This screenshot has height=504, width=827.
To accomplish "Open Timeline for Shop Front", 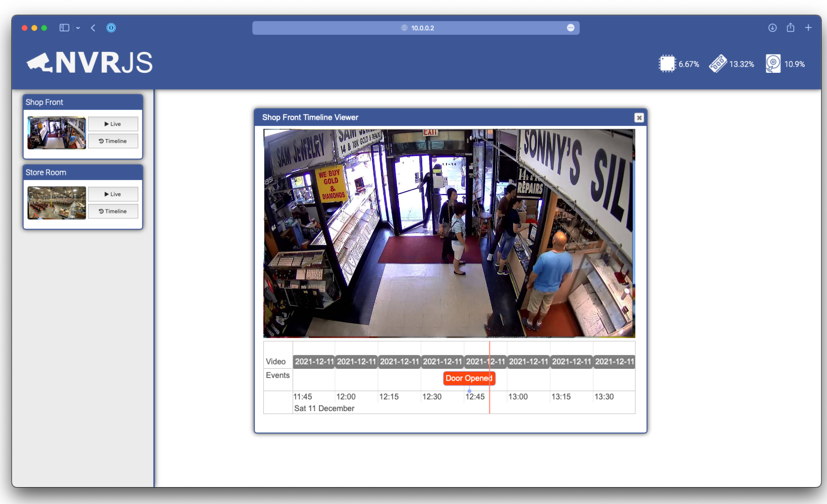I will [x=113, y=141].
